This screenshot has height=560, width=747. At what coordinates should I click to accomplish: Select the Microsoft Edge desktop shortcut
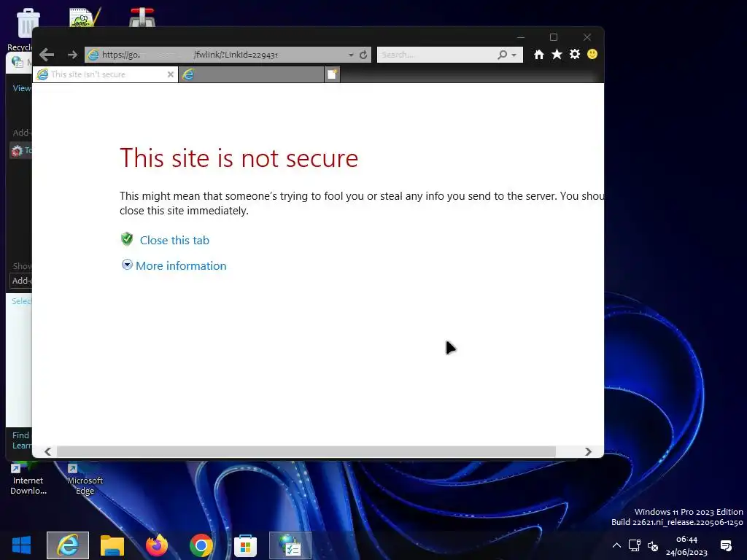point(85,480)
